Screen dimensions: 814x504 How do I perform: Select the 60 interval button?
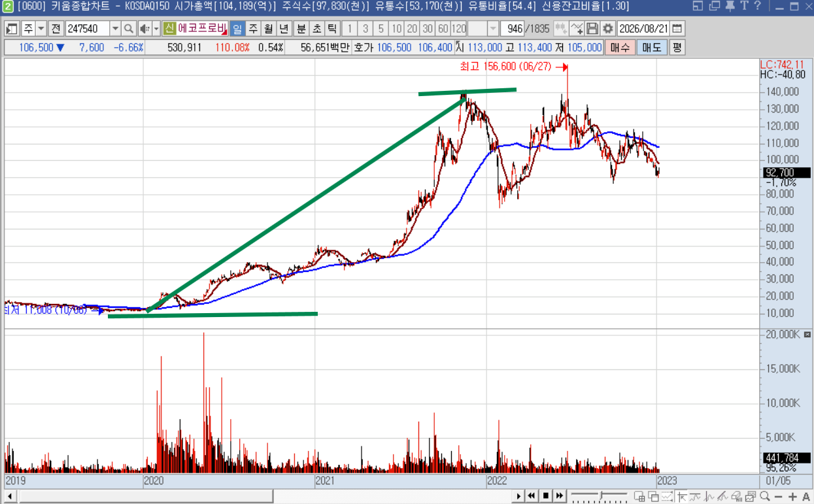click(x=443, y=29)
